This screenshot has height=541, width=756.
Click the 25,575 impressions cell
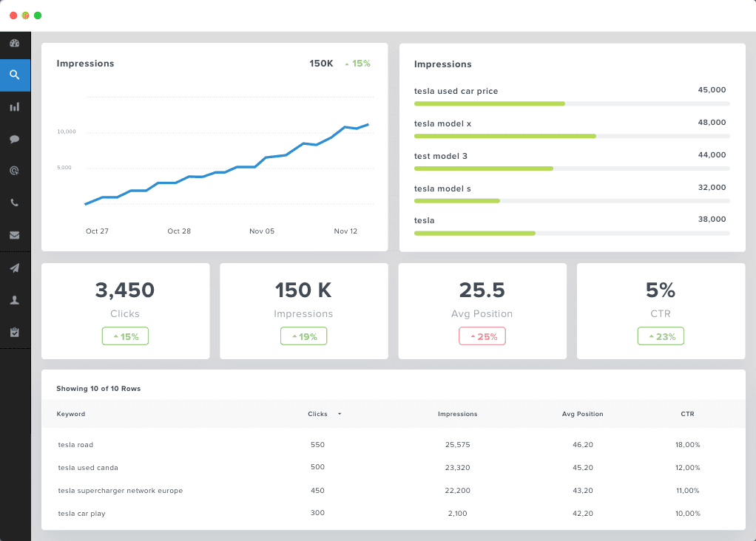coord(458,445)
